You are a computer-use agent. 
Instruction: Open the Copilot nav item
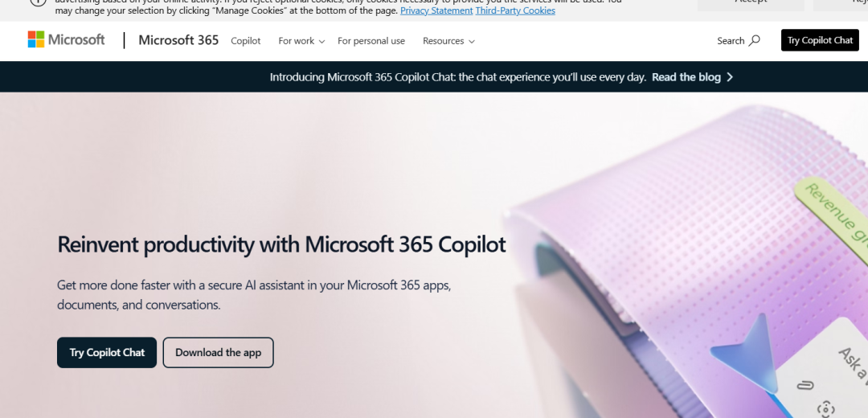[246, 41]
